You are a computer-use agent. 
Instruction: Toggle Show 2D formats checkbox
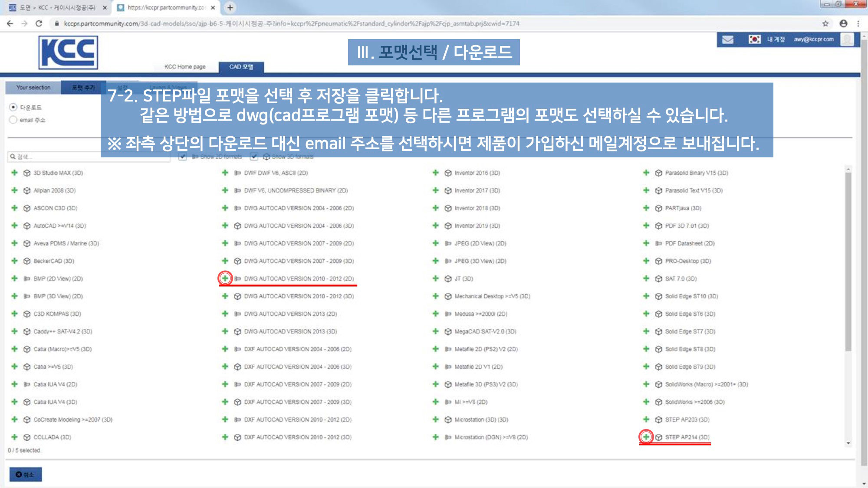[183, 156]
